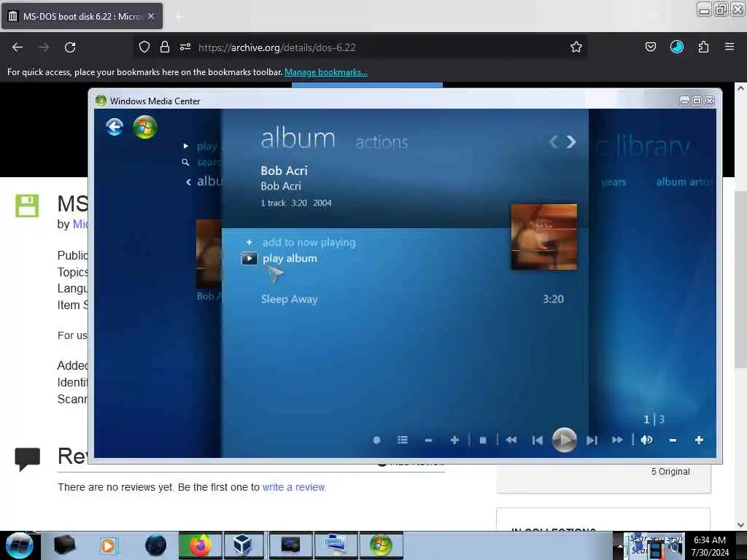Add album to now playing
The width and height of the screenshot is (747, 560).
click(309, 242)
